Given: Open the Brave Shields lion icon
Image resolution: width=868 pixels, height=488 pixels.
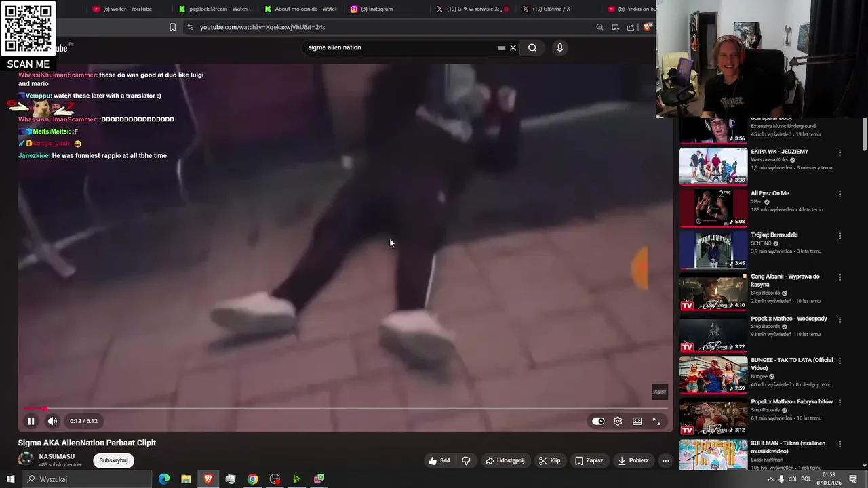Looking at the screenshot, I should tap(648, 27).
